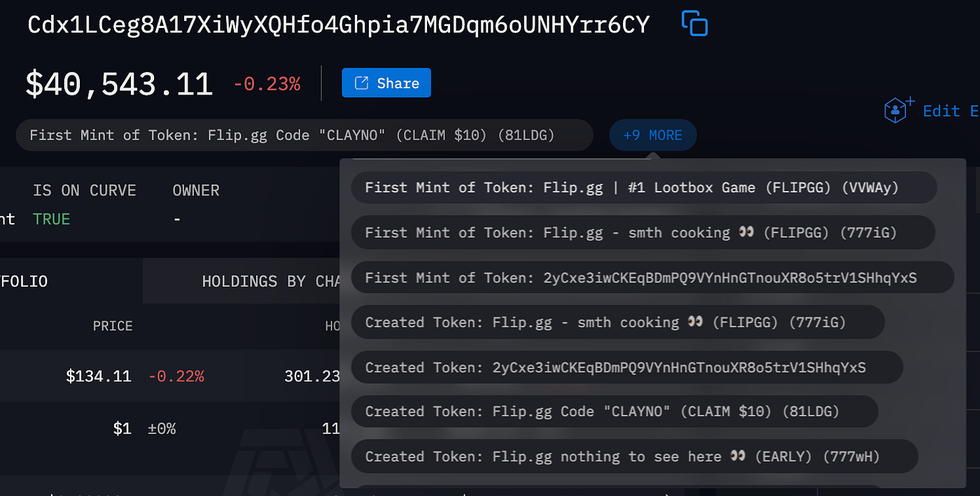980x496 pixels.
Task: Click the TRUE value under IS ON CURVE
Action: (52, 219)
